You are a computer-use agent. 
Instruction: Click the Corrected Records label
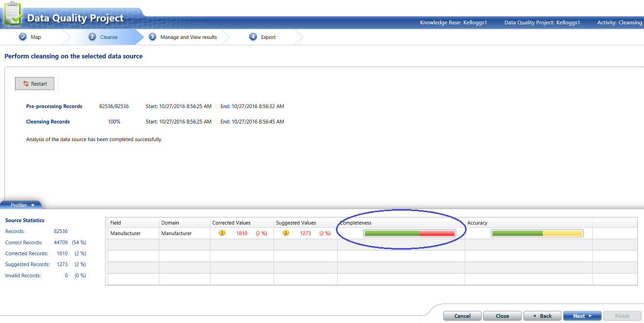(x=27, y=253)
